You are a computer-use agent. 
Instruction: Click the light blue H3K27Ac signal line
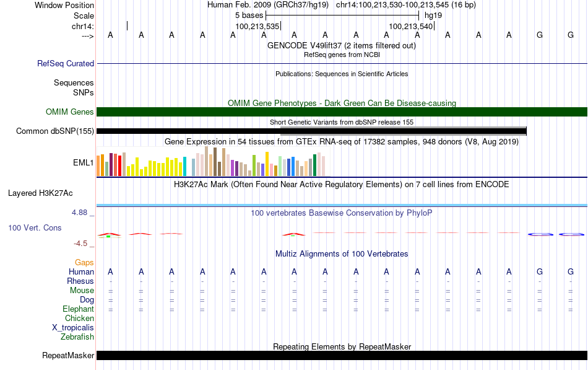click(x=342, y=206)
